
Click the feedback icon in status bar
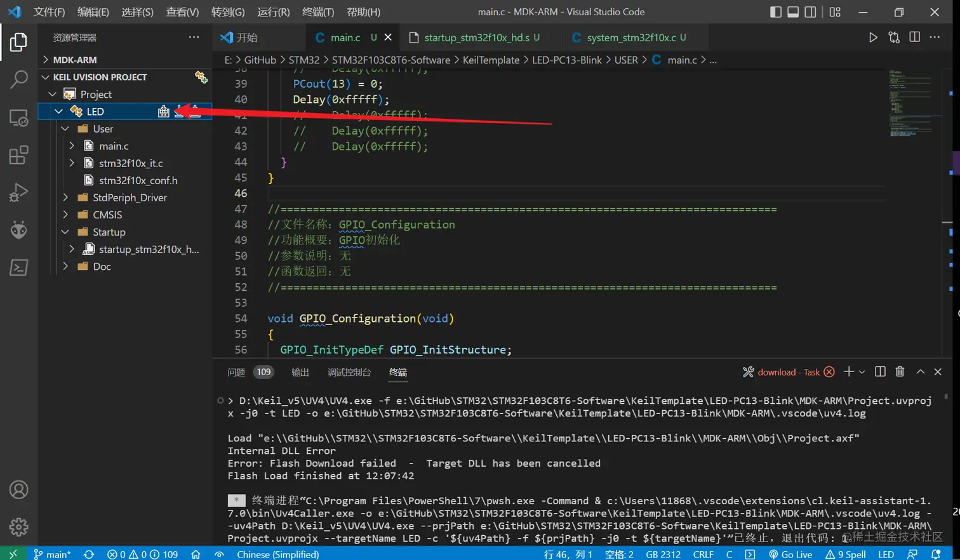pyautogui.click(x=912, y=554)
